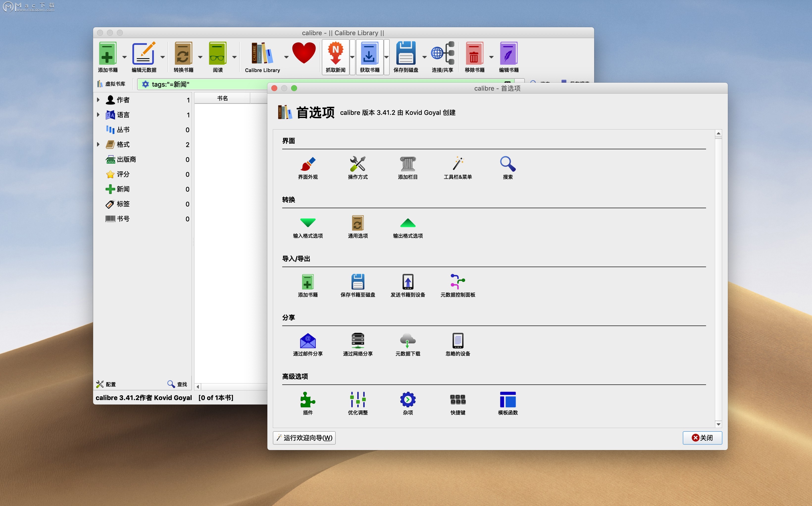Open the 添加栏目 custom columns settings
812x506 pixels.
[x=408, y=168]
